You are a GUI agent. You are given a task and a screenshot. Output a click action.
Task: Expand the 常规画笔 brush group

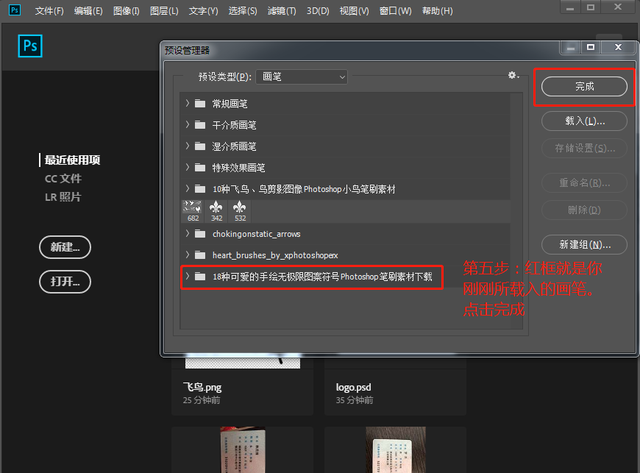click(187, 103)
